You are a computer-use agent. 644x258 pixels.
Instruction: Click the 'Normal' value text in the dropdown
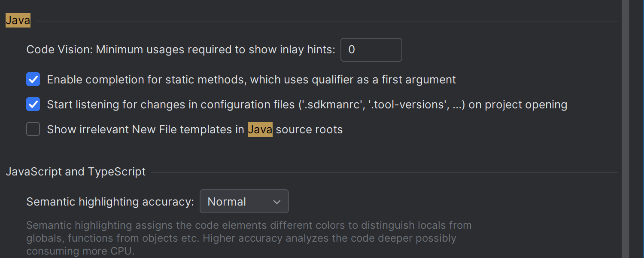227,202
